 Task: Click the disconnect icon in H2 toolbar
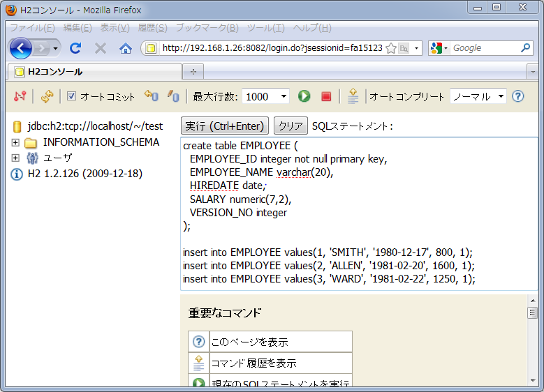pos(20,96)
